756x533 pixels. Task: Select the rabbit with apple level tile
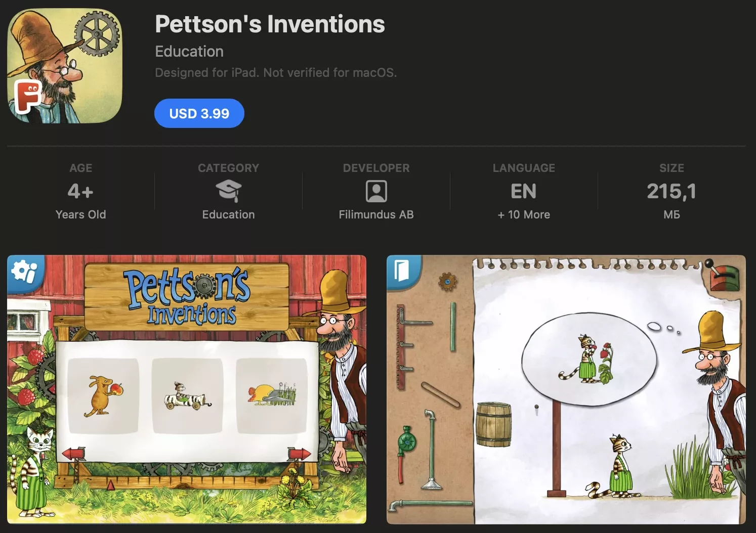coord(103,396)
